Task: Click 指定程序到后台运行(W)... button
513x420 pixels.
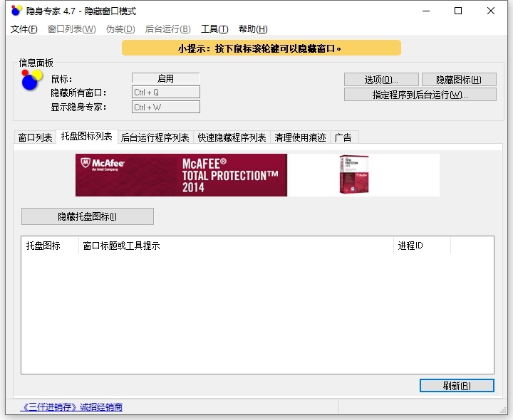Action: click(420, 95)
